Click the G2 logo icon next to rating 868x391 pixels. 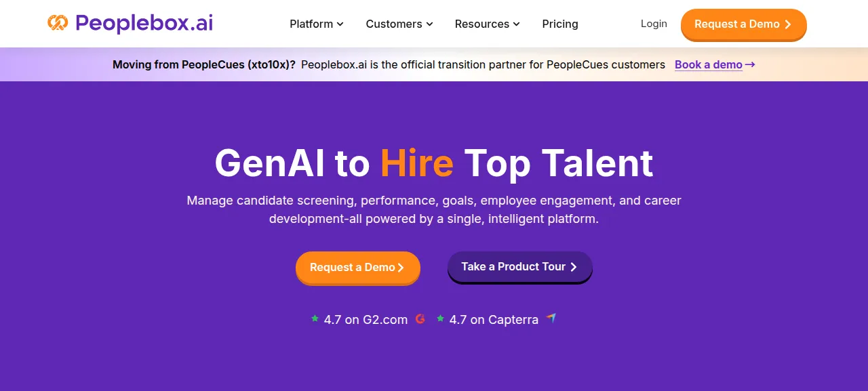tap(420, 318)
